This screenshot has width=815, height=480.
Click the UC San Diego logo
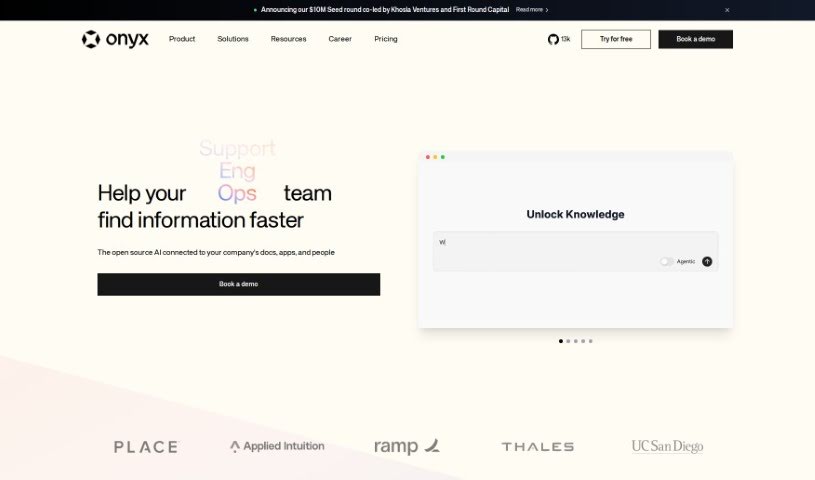click(x=667, y=446)
